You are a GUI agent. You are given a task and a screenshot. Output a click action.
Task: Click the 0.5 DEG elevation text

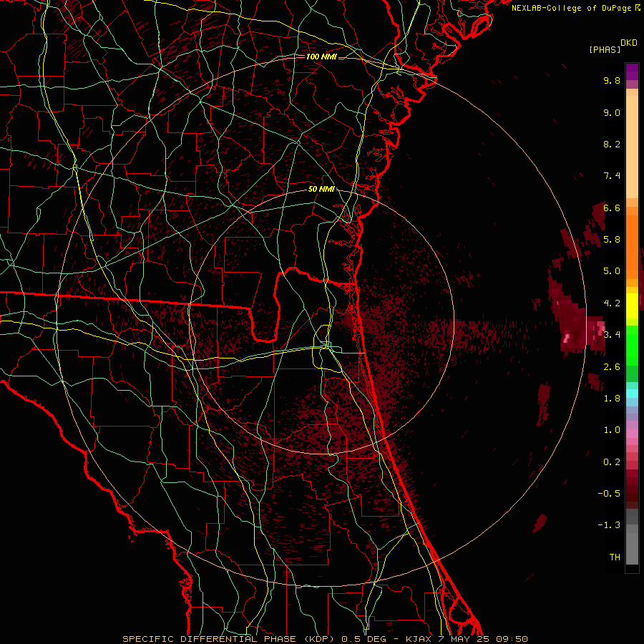pos(364,639)
